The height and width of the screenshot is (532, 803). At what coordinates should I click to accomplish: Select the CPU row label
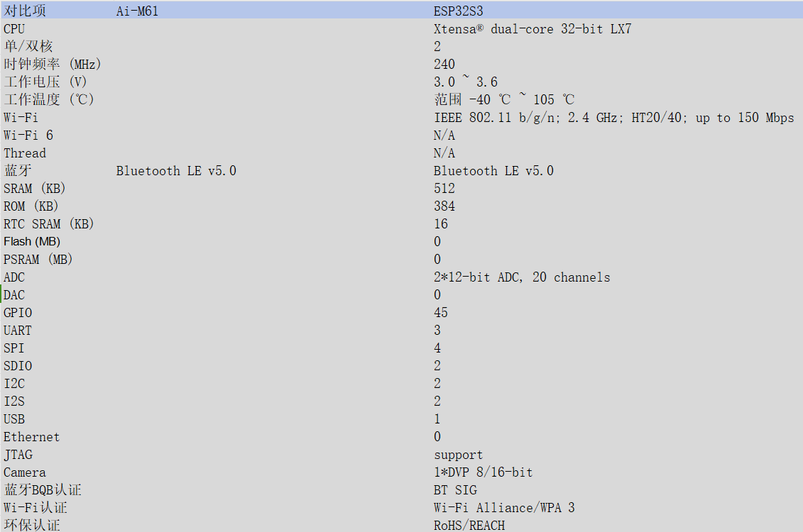tap(13, 28)
